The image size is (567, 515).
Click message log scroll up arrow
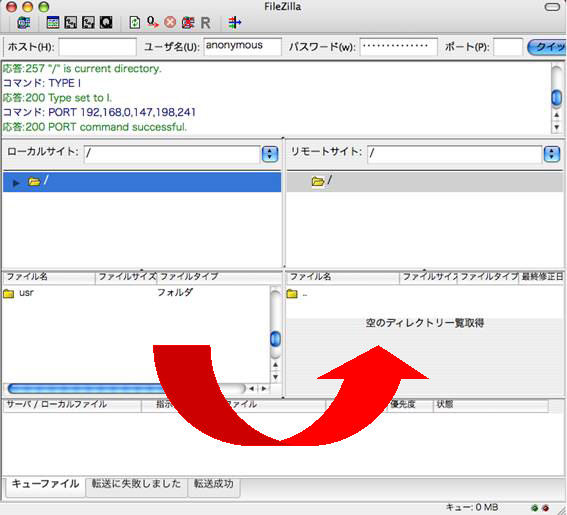(x=557, y=116)
